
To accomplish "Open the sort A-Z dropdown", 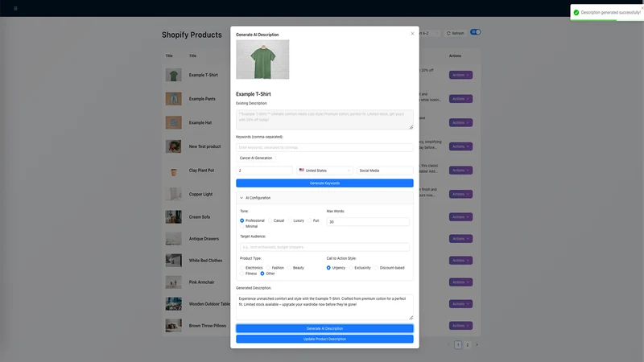I will click(429, 33).
